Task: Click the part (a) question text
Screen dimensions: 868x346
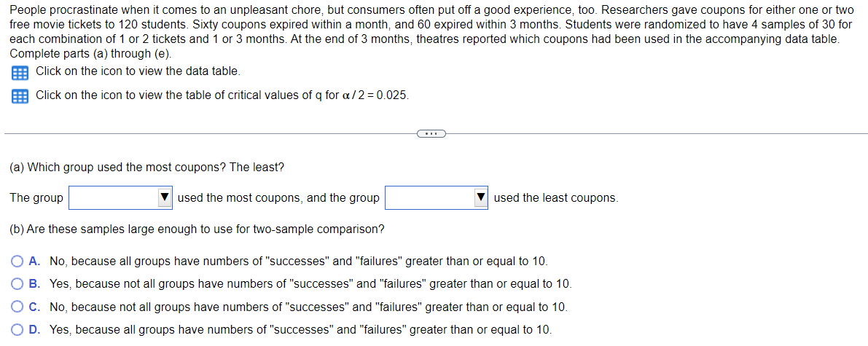Action: coord(147,167)
